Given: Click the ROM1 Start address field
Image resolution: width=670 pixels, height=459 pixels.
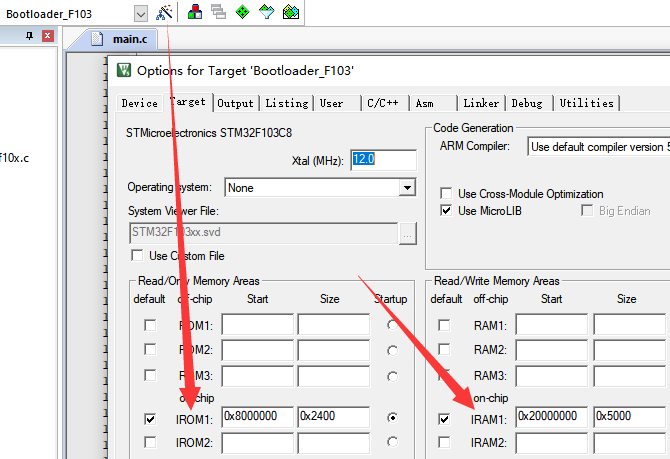Looking at the screenshot, I should (x=258, y=324).
